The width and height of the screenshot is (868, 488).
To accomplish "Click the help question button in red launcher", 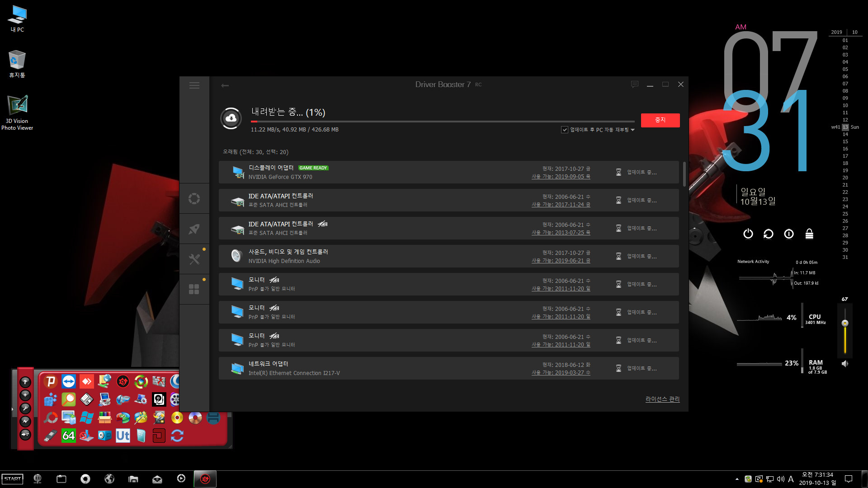I will click(25, 382).
